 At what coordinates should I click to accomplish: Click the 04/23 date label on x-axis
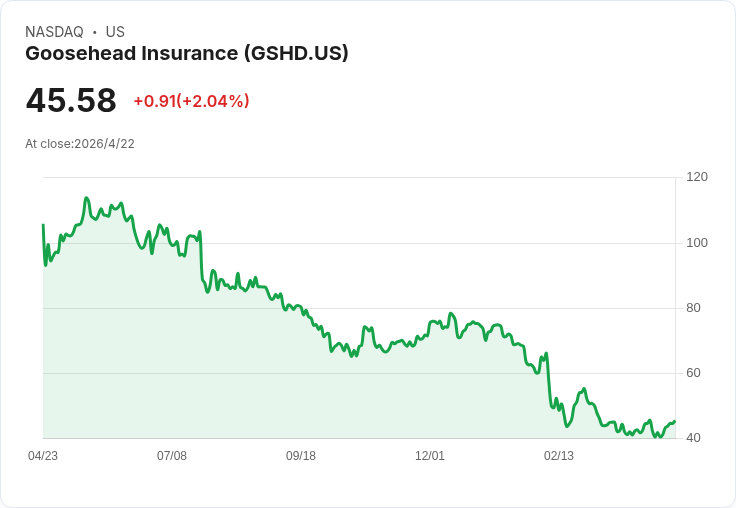click(x=43, y=456)
